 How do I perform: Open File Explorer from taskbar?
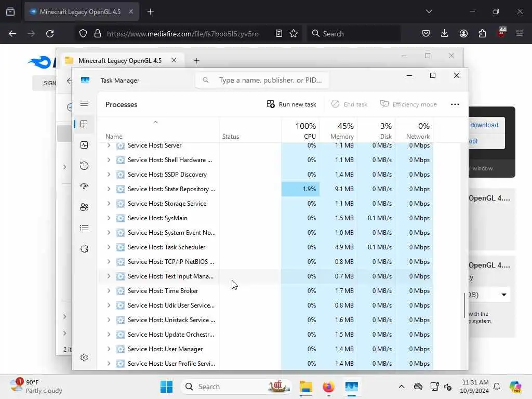[x=305, y=387]
